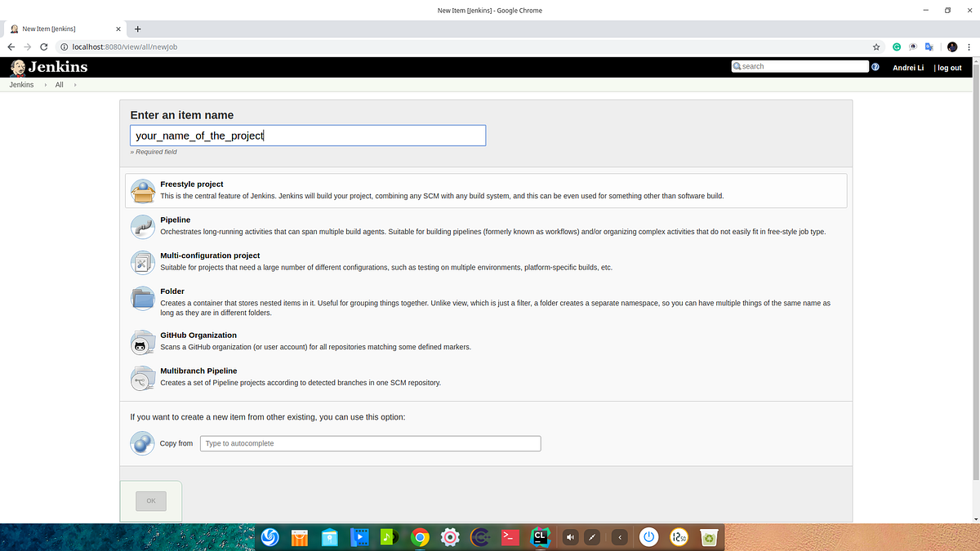Select the GitHub Organization title
Viewport: 980px width, 551px height.
point(198,335)
